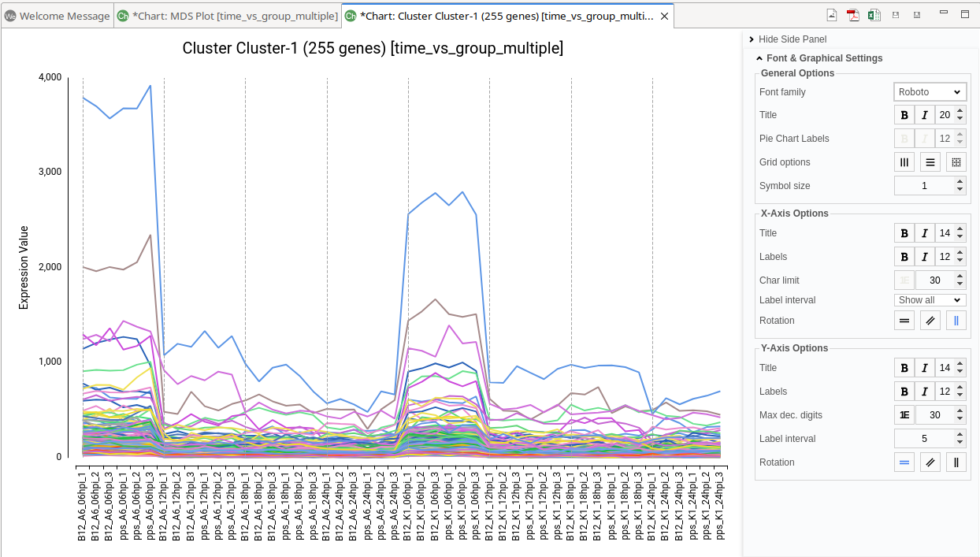This screenshot has width=980, height=557.
Task: Open X-Axis Label interval dropdown
Action: [930, 300]
